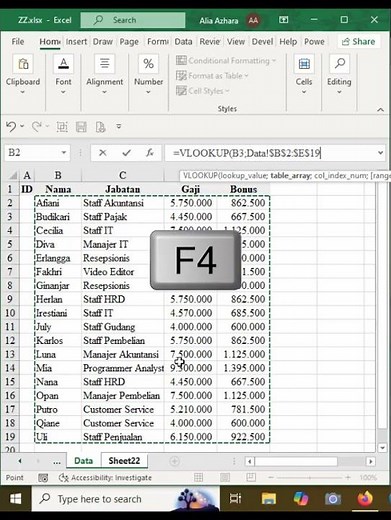Click the Windows taskbar search box

125,499
